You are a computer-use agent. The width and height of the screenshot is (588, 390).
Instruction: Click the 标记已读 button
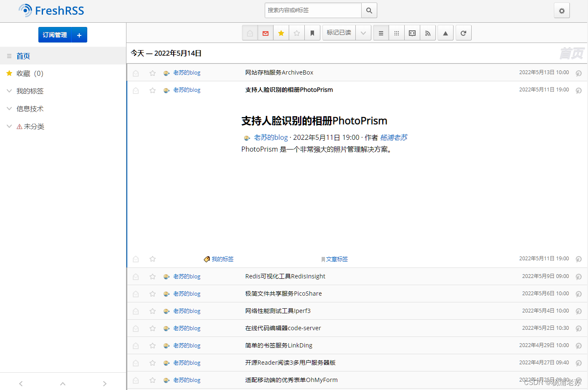339,33
